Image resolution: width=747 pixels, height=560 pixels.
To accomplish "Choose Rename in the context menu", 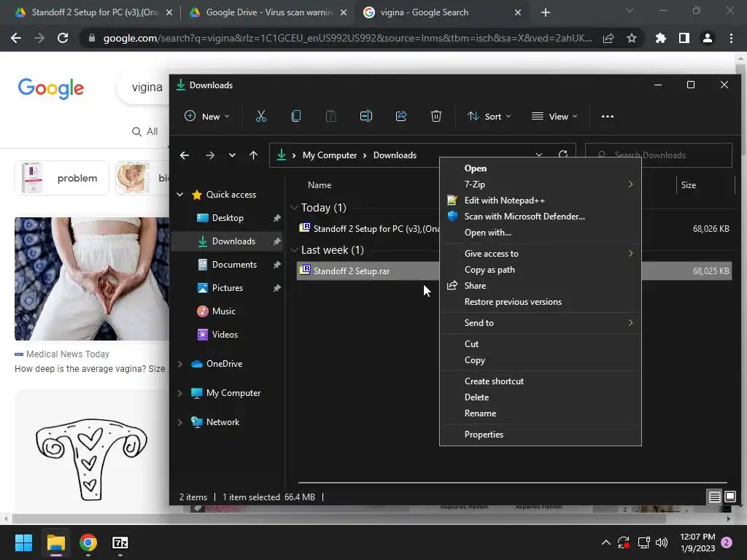I will 541,413.
